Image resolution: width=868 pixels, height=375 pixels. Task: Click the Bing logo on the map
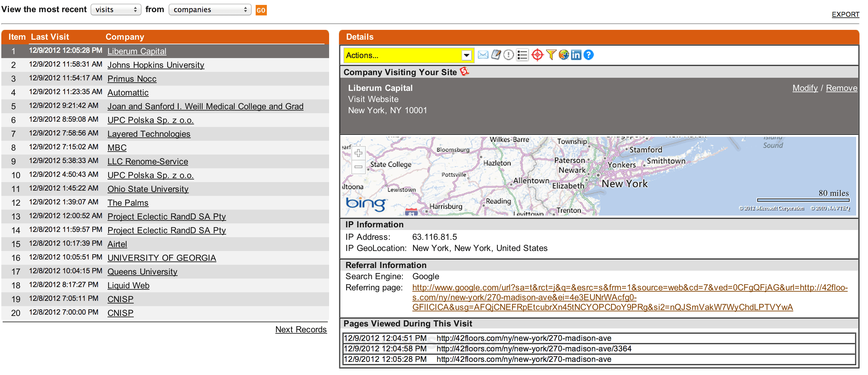coord(366,204)
